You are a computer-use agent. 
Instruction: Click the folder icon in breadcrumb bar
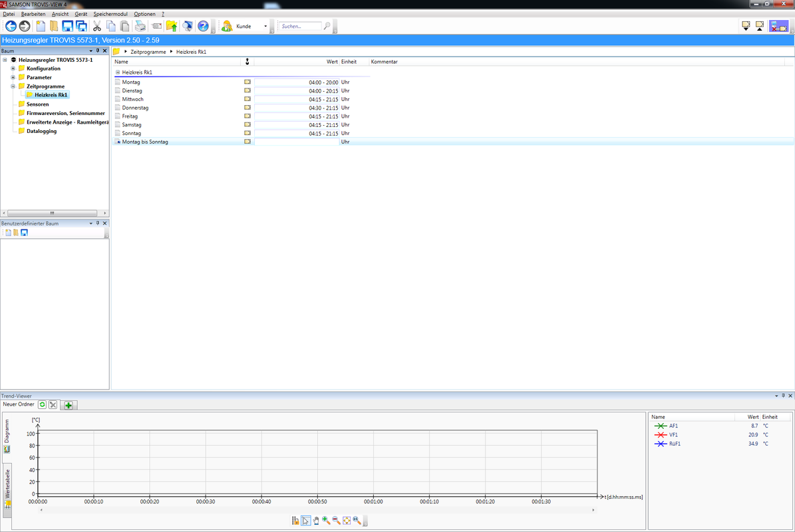(x=116, y=52)
